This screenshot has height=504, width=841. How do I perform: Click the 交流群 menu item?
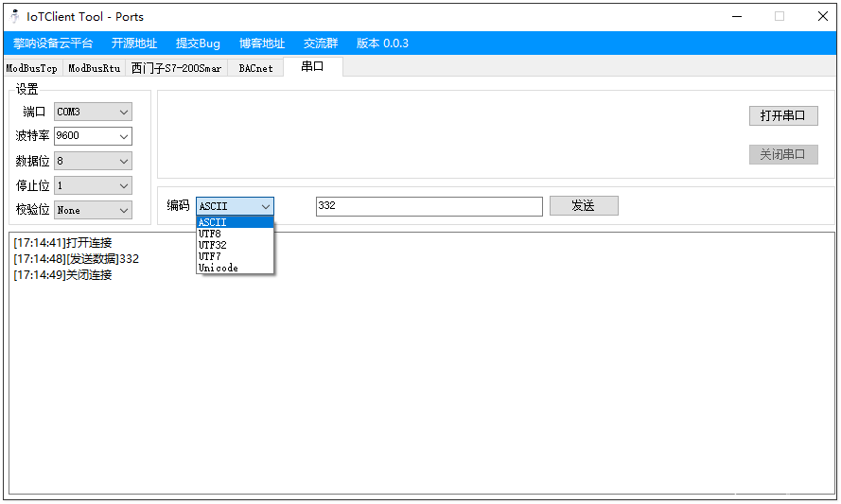(x=320, y=43)
